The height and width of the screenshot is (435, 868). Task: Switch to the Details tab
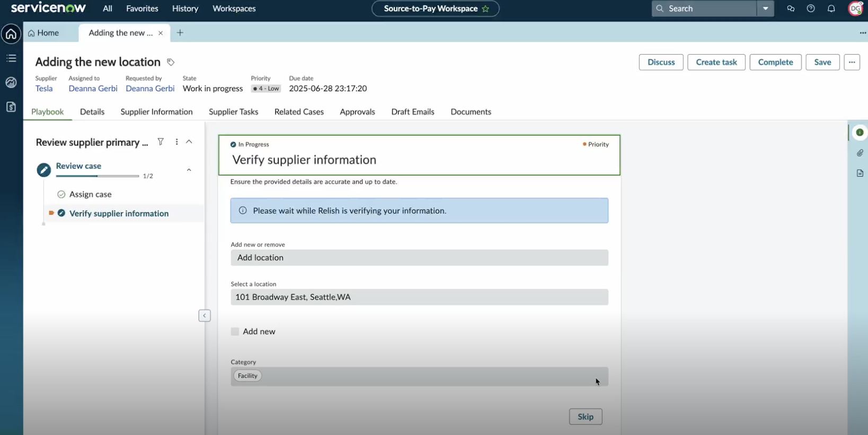coord(92,112)
